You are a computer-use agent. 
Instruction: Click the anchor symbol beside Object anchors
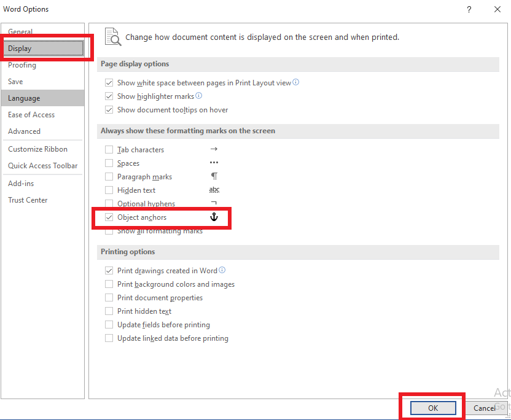(x=214, y=217)
